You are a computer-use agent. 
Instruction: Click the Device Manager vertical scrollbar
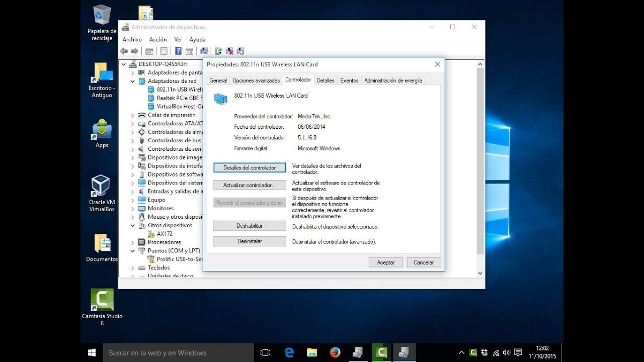click(x=480, y=161)
